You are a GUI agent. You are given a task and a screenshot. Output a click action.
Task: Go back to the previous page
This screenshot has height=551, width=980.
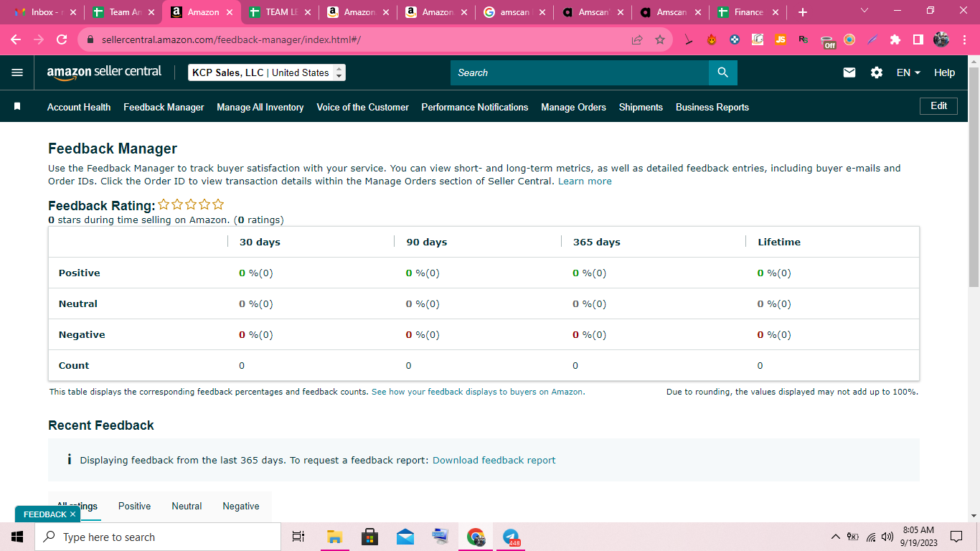tap(16, 40)
